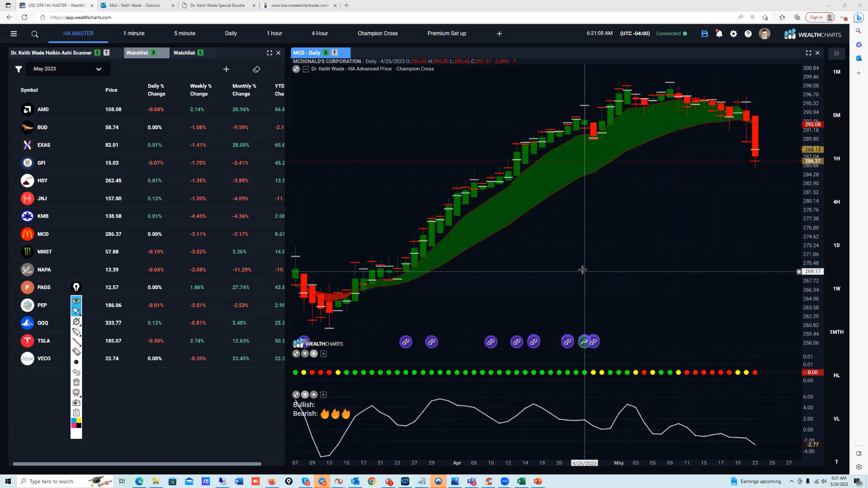
Task: Add indicator to oscillator pane plus box
Action: coord(323,394)
